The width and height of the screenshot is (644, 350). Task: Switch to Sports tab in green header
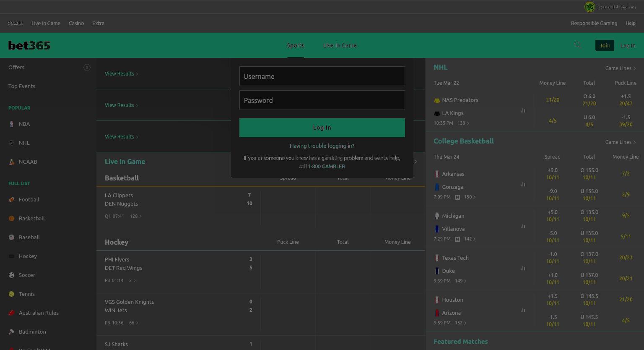[296, 45]
